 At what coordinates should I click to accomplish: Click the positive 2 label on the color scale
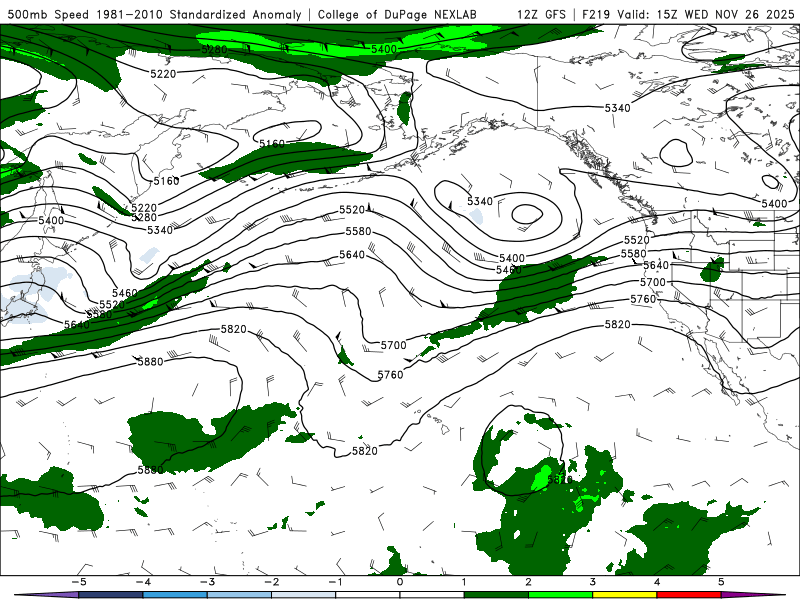point(528,582)
